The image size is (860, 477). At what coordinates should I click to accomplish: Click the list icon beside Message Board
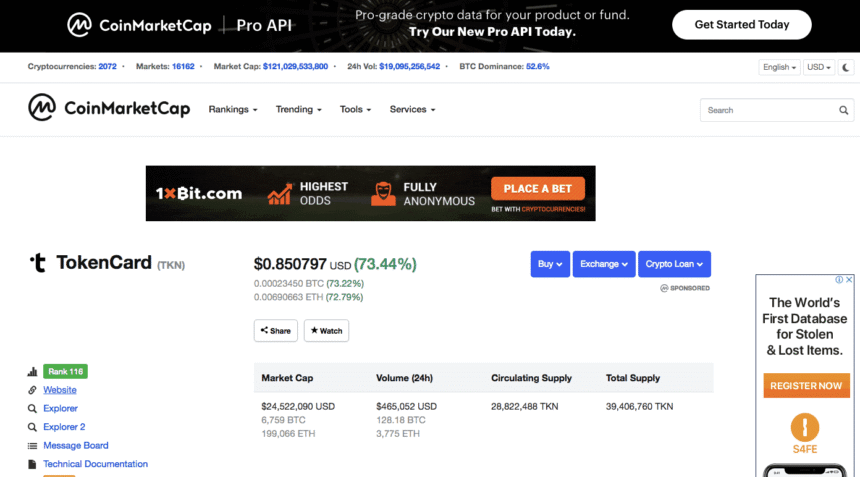pos(32,446)
